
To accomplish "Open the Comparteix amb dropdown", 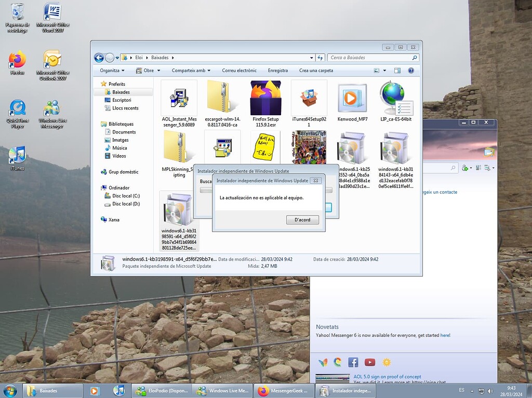I will click(x=191, y=71).
